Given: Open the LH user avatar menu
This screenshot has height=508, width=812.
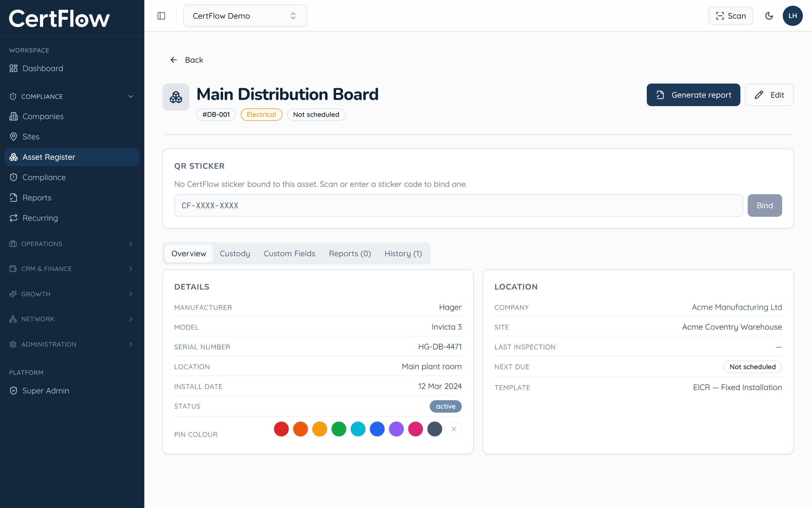Looking at the screenshot, I should [793, 16].
